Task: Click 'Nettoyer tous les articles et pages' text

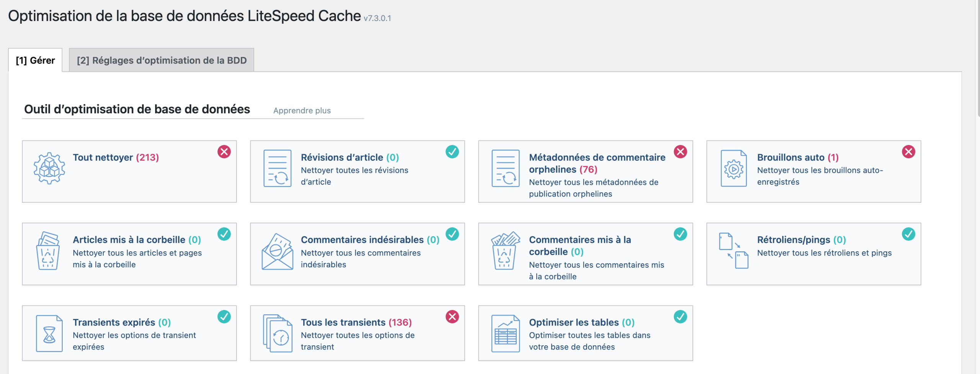Action: pos(137,259)
